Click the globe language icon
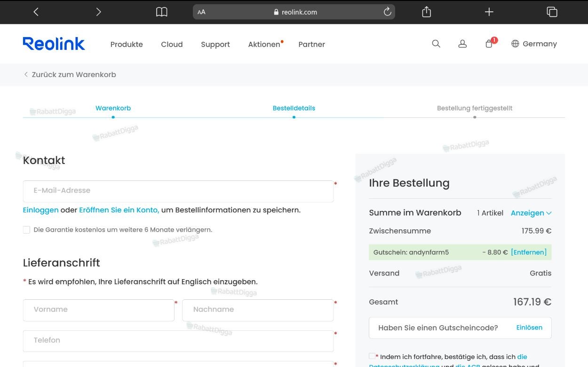 515,44
